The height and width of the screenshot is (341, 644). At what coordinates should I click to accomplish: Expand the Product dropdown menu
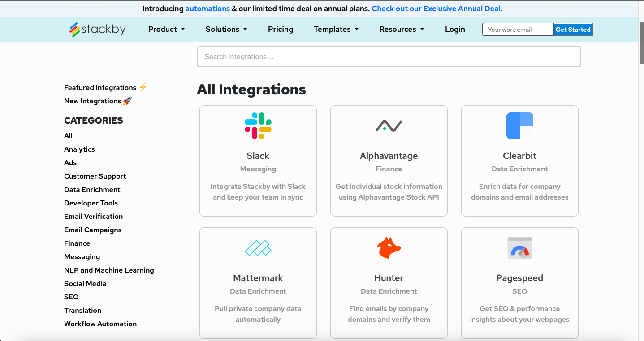point(167,29)
